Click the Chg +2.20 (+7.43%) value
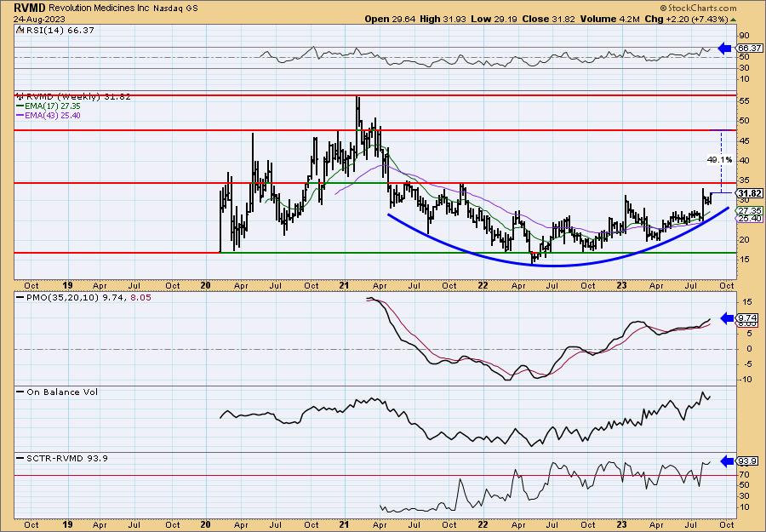 686,19
